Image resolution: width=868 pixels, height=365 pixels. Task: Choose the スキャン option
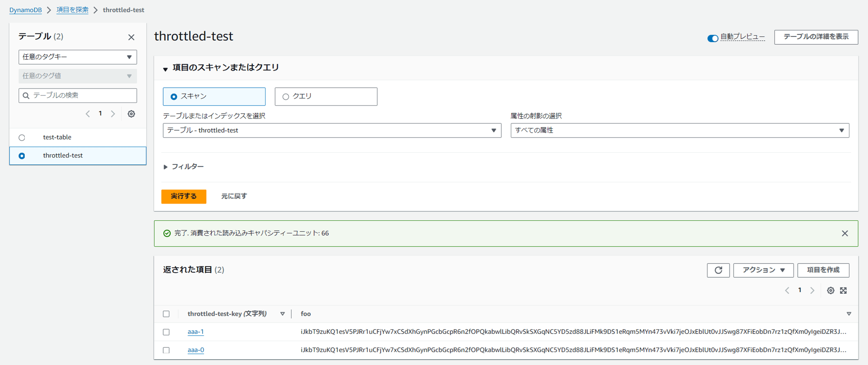coord(214,96)
